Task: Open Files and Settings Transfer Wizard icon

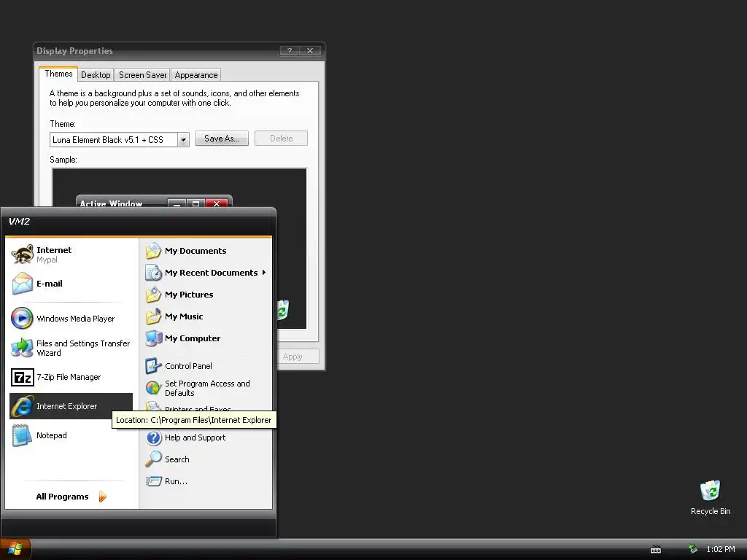Action: click(x=22, y=348)
